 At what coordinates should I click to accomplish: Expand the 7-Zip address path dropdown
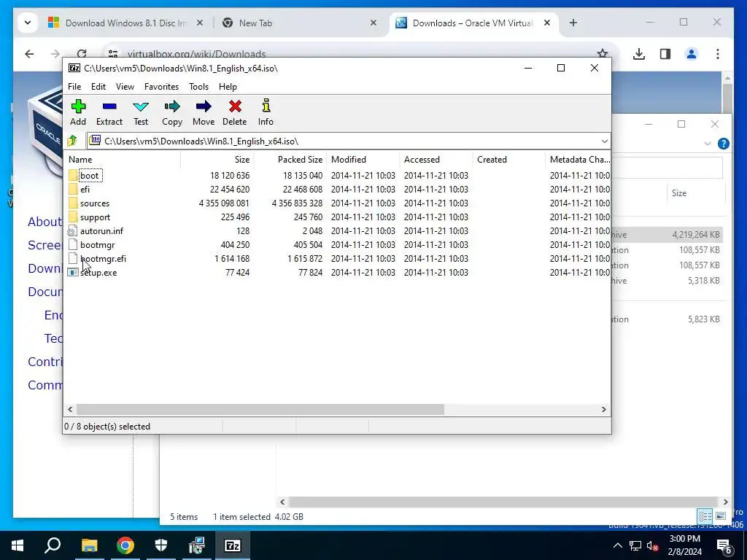[x=604, y=141]
